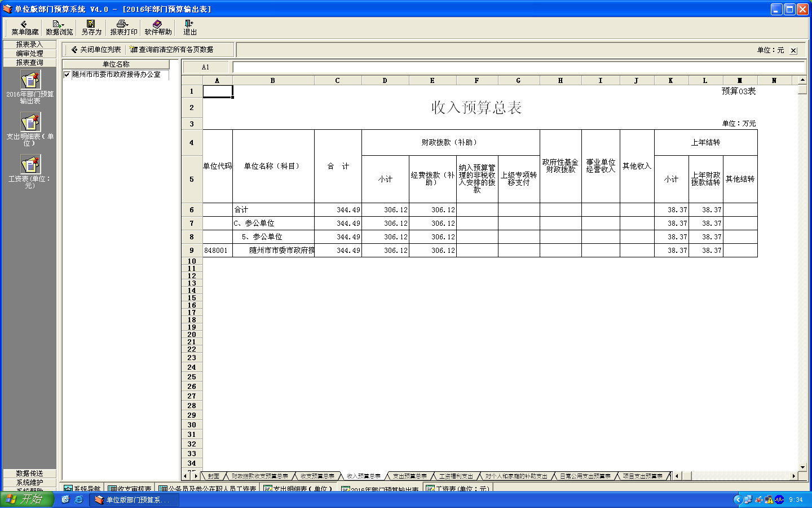This screenshot has width=812, height=508.
Task: Uncheck 随州市市委市政府接待办公室 unit checkbox
Action: tap(67, 75)
